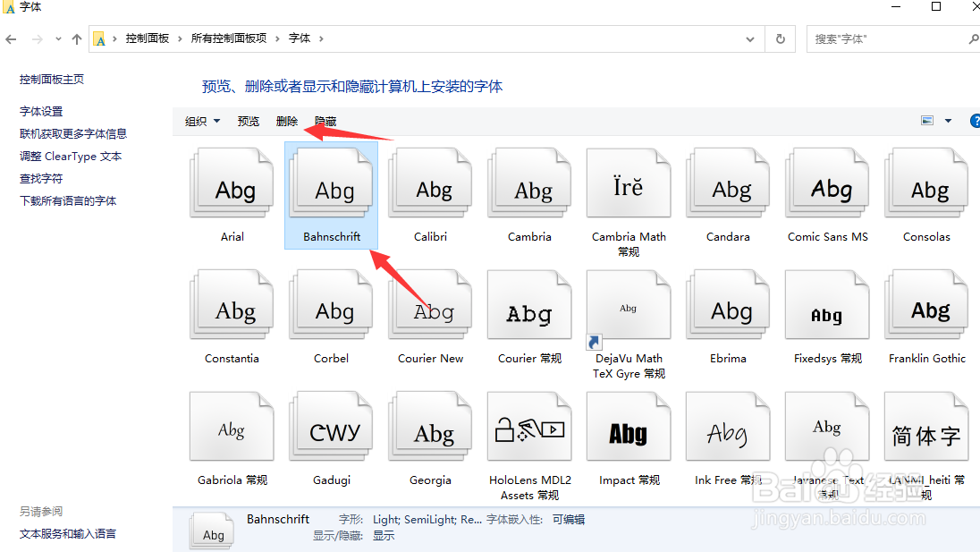Image resolution: width=980 pixels, height=552 pixels.
Task: Open recent locations dropdown
Action: point(58,38)
